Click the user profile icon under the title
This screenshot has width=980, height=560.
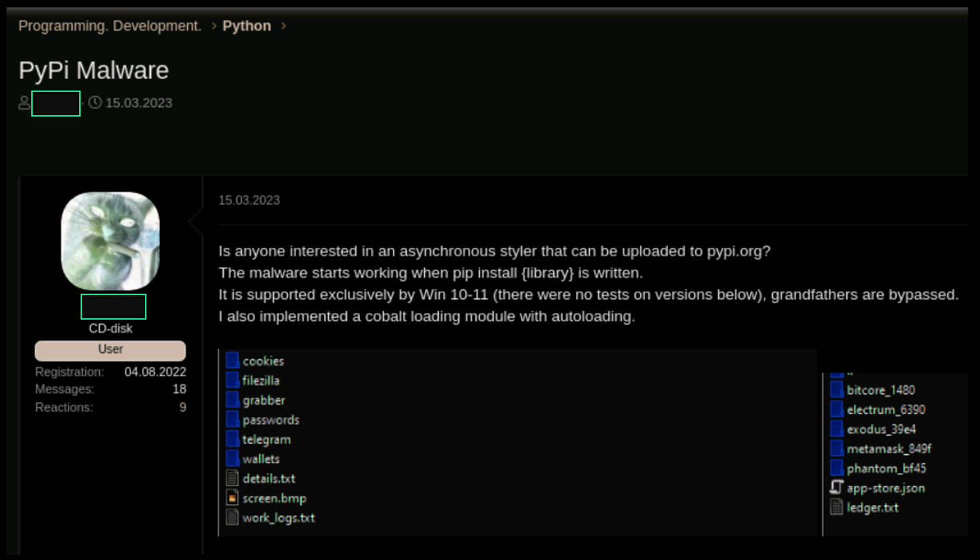(x=24, y=103)
